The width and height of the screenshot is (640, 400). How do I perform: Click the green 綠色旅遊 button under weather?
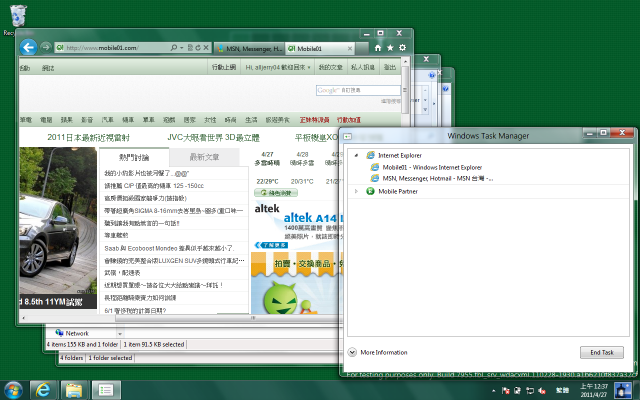pos(276,193)
